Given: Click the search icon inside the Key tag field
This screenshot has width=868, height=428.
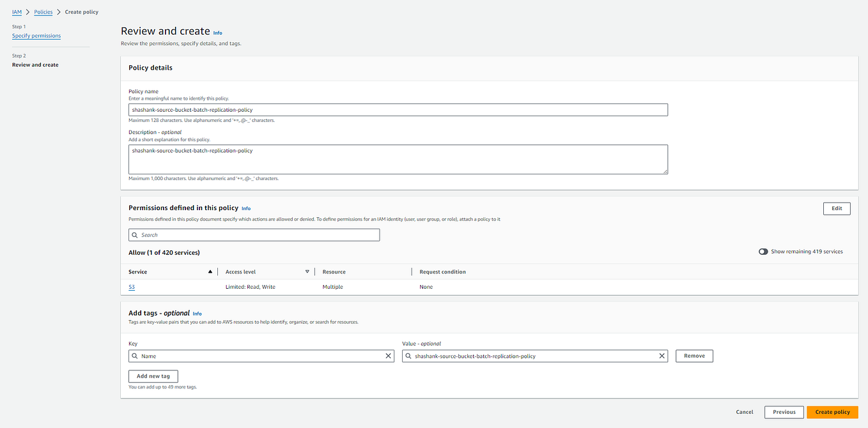Looking at the screenshot, I should coord(135,356).
